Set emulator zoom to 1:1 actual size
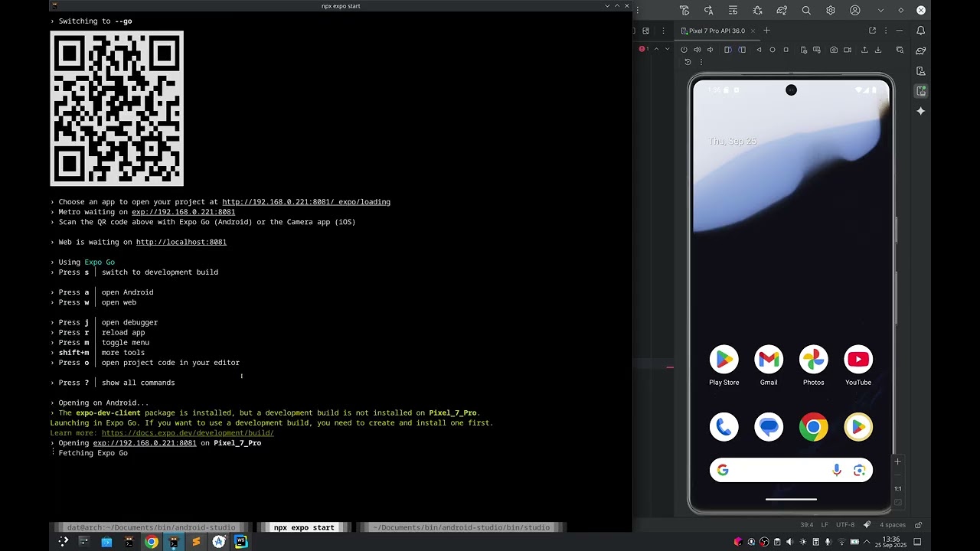Image resolution: width=980 pixels, height=551 pixels. coord(898,488)
